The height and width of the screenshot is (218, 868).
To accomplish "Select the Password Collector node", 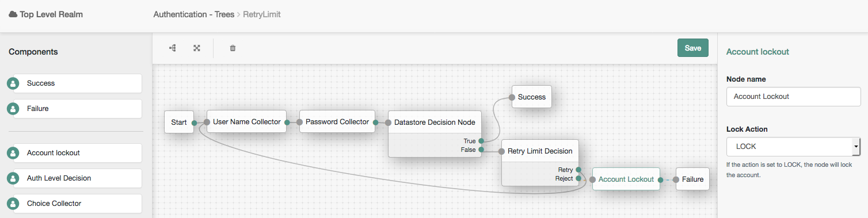I will [x=337, y=121].
